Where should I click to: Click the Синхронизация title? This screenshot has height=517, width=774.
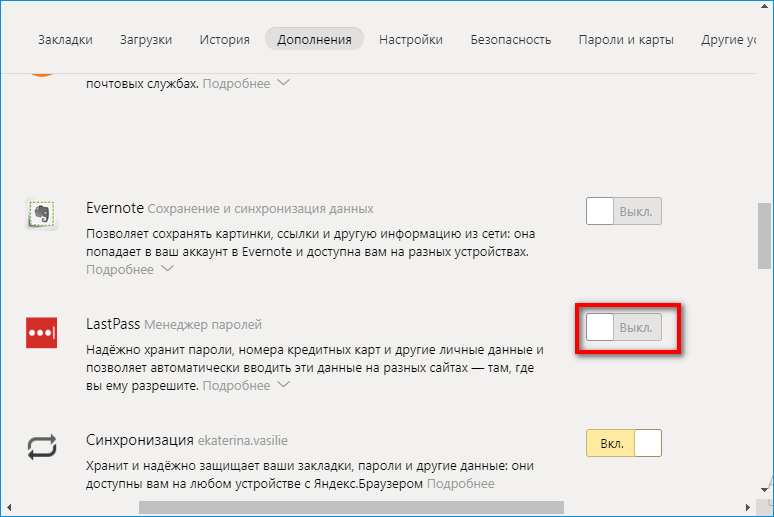point(140,440)
